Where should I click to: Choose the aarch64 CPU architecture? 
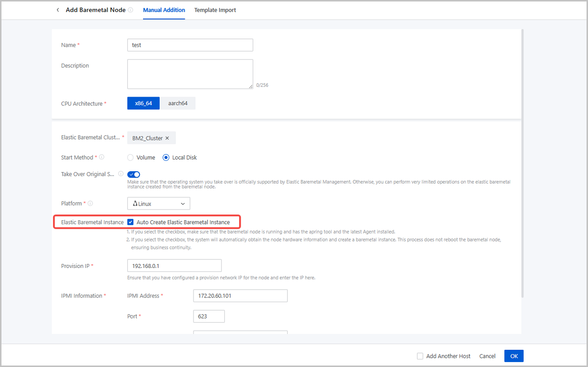pos(178,104)
